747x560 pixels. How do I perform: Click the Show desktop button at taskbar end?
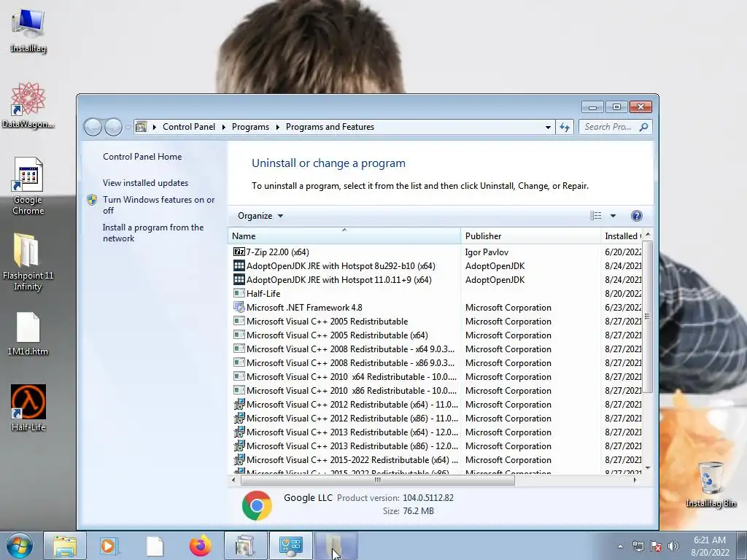[x=741, y=545]
